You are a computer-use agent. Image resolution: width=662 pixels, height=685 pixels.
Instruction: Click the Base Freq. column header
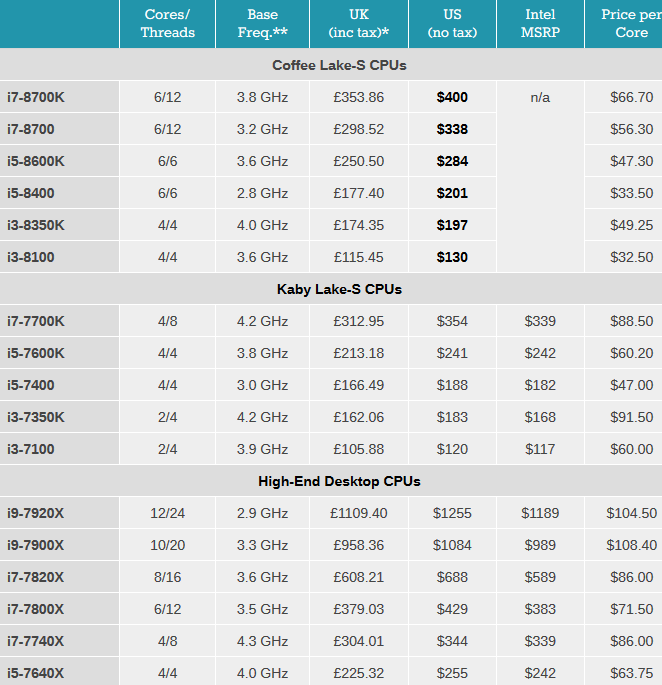262,24
